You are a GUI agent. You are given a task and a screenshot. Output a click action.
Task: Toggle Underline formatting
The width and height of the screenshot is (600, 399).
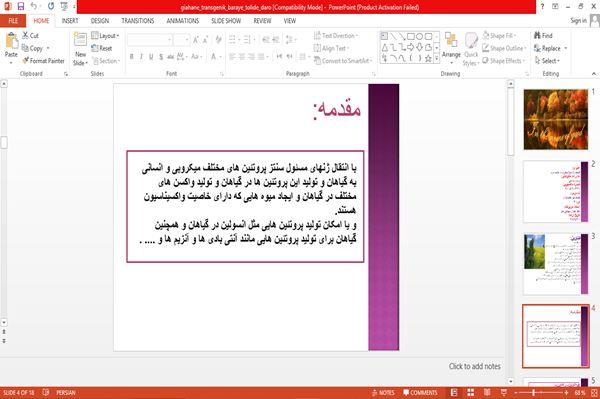pyautogui.click(x=151, y=57)
